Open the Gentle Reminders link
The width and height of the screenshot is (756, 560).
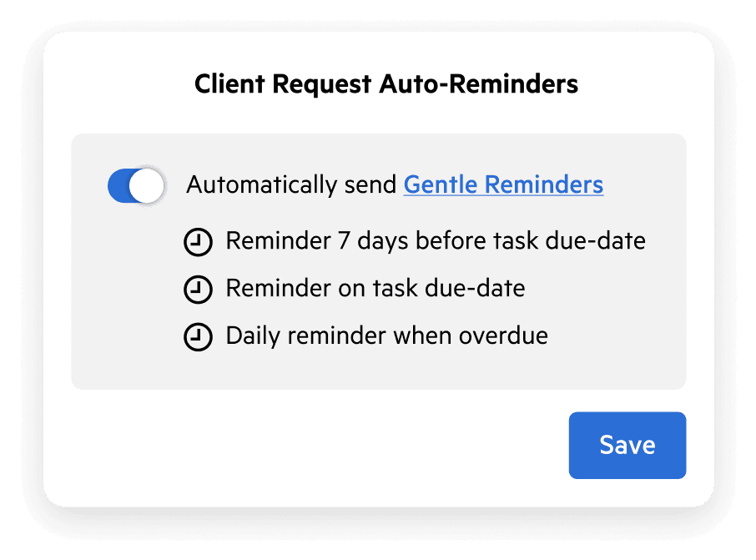[503, 184]
